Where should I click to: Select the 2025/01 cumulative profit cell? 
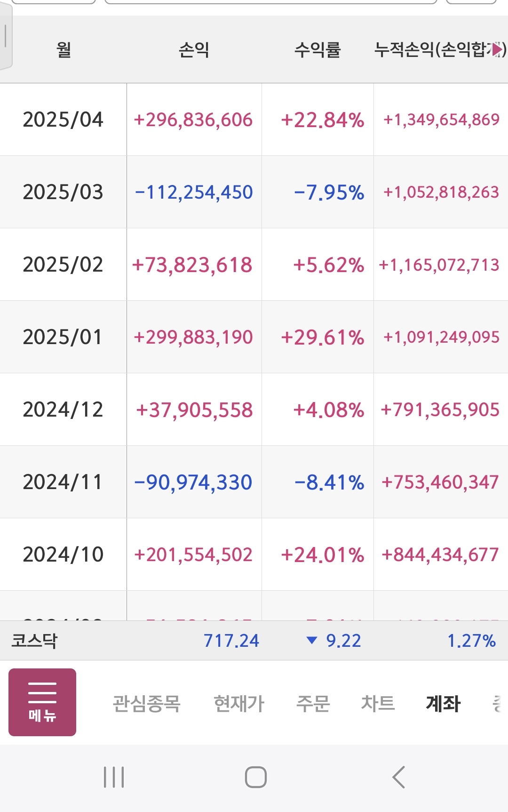click(441, 337)
